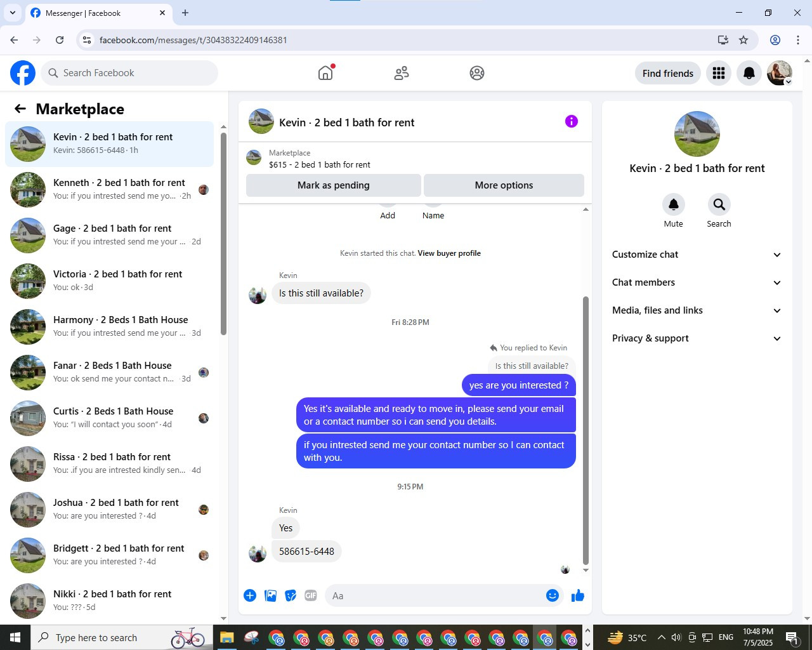Click the Search Facebook field
Screen dimensions: 812x650
point(129,73)
